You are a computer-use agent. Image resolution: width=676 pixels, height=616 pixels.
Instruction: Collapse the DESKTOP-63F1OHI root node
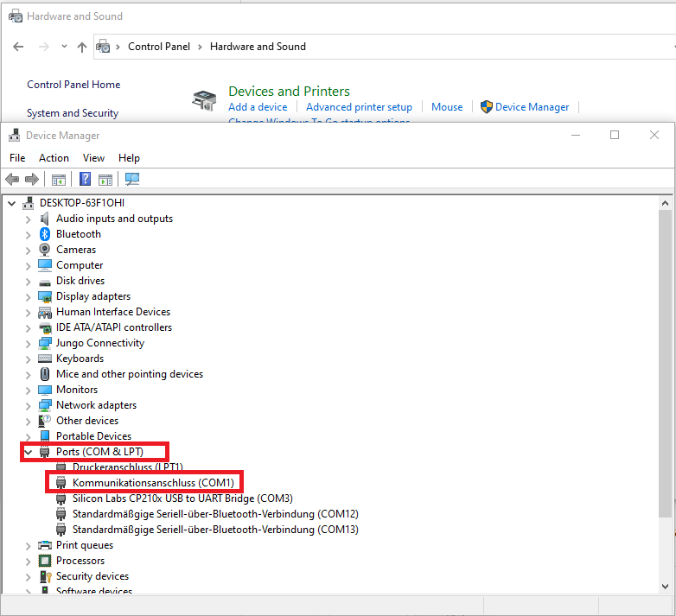[11, 203]
